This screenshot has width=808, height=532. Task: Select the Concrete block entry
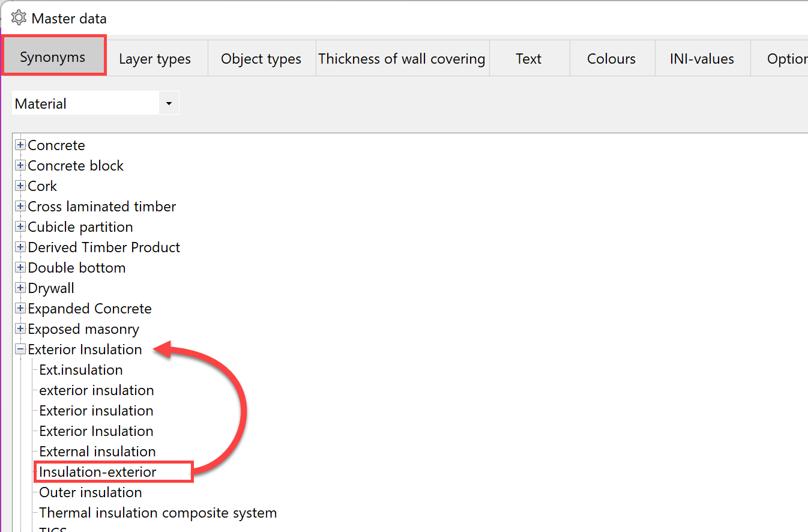(76, 166)
